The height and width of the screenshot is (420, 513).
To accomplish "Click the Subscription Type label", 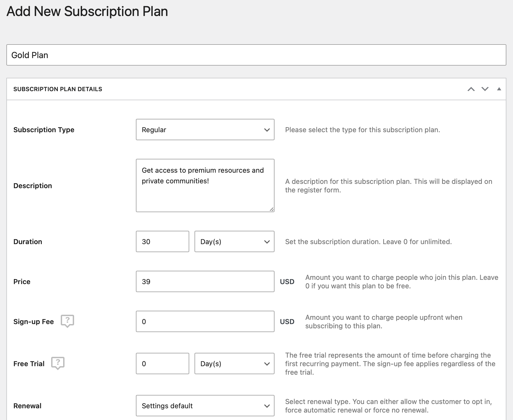I will click(44, 130).
